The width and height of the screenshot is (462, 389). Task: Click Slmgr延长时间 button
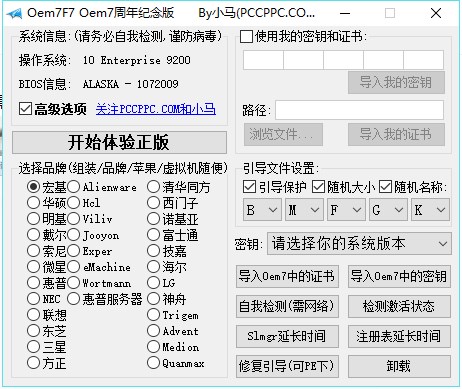click(x=287, y=336)
